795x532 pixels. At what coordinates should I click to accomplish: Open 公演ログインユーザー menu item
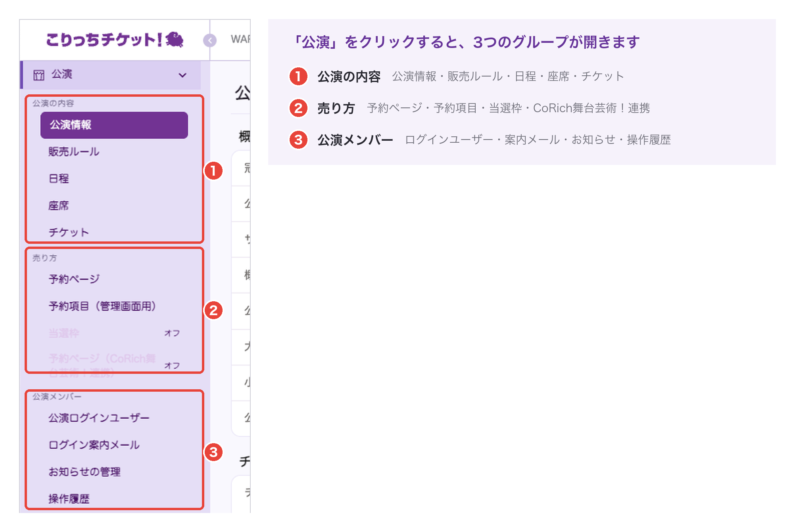99,418
